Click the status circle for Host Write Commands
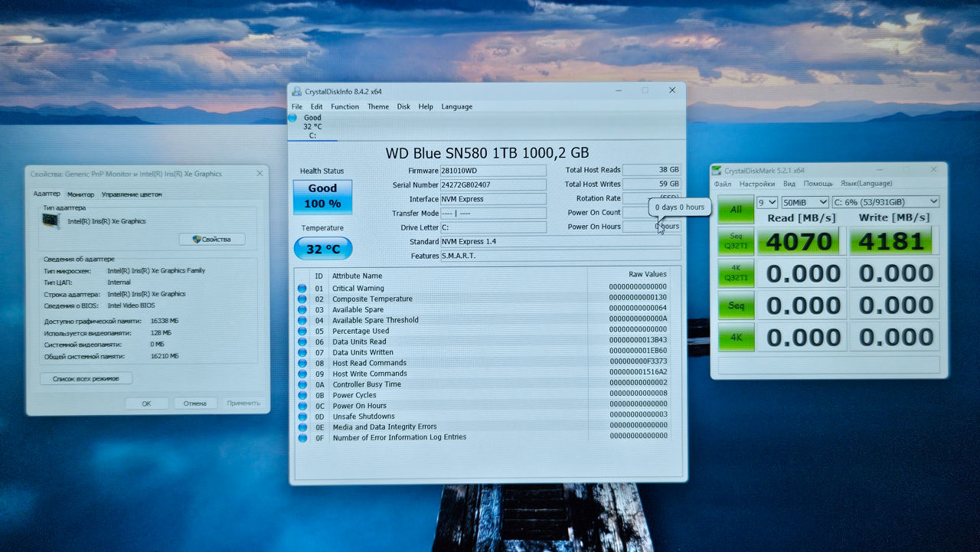The height and width of the screenshot is (552, 980). point(302,374)
